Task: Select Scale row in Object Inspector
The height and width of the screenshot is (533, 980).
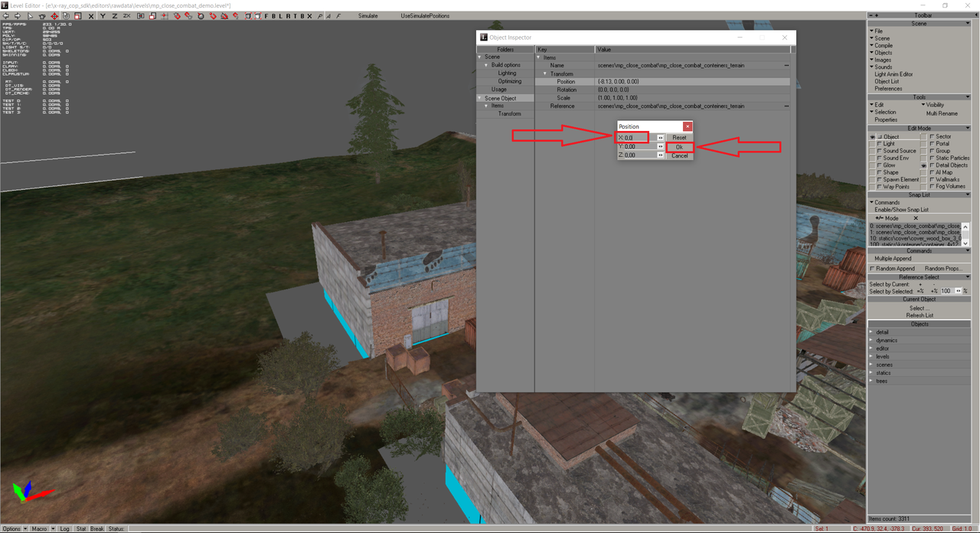Action: click(663, 98)
